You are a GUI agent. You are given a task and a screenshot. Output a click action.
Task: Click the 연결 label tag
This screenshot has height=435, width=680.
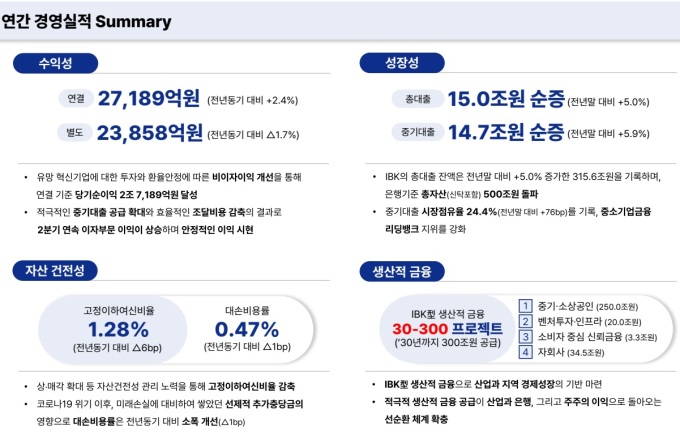[x=76, y=100]
